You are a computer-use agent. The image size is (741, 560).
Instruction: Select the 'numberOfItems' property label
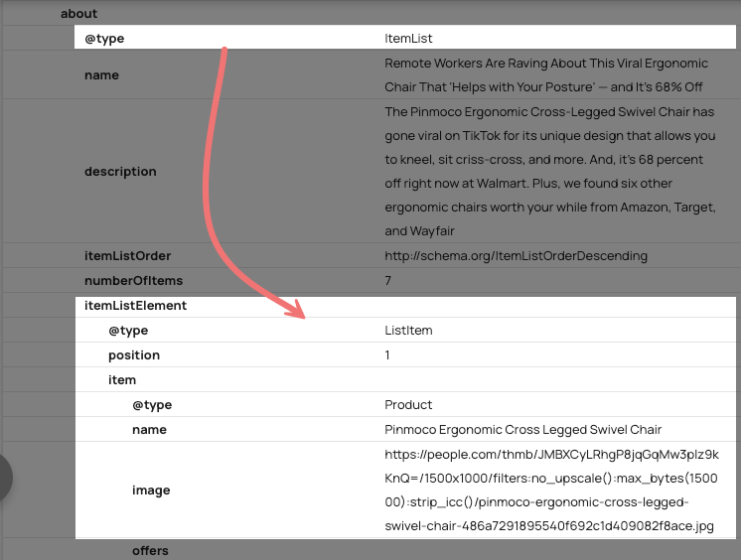(x=133, y=280)
